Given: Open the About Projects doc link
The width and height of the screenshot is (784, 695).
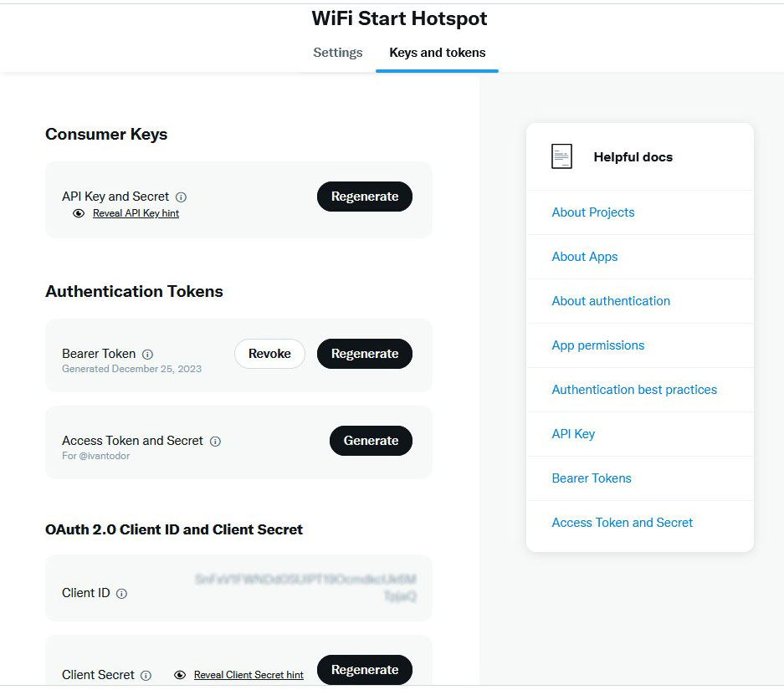Looking at the screenshot, I should pyautogui.click(x=592, y=212).
